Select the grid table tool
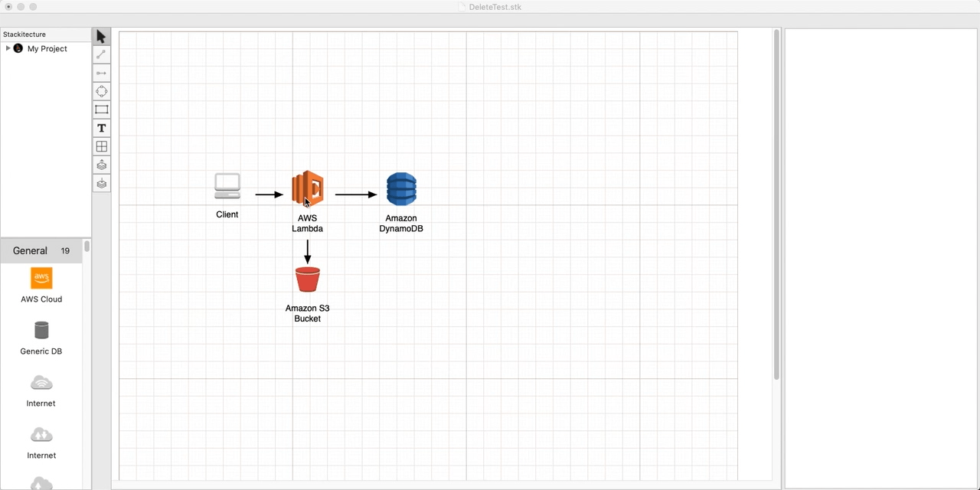 click(101, 146)
